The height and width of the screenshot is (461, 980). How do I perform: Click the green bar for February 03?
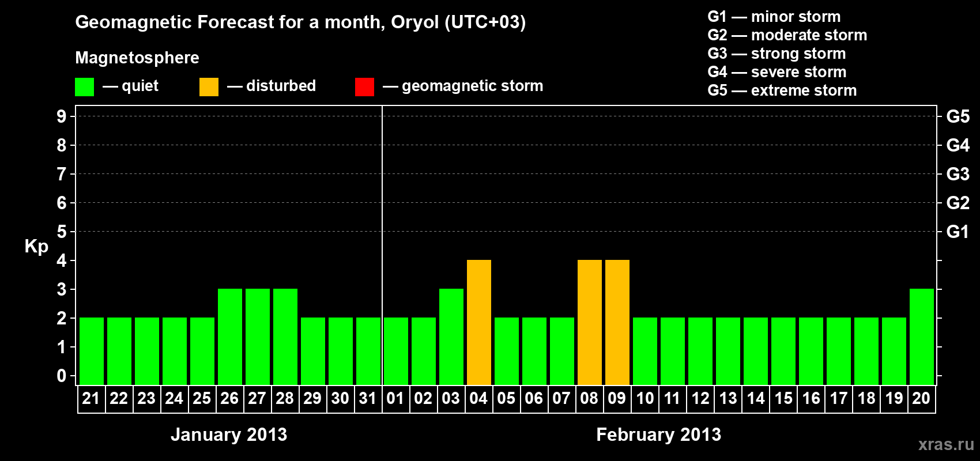451,337
